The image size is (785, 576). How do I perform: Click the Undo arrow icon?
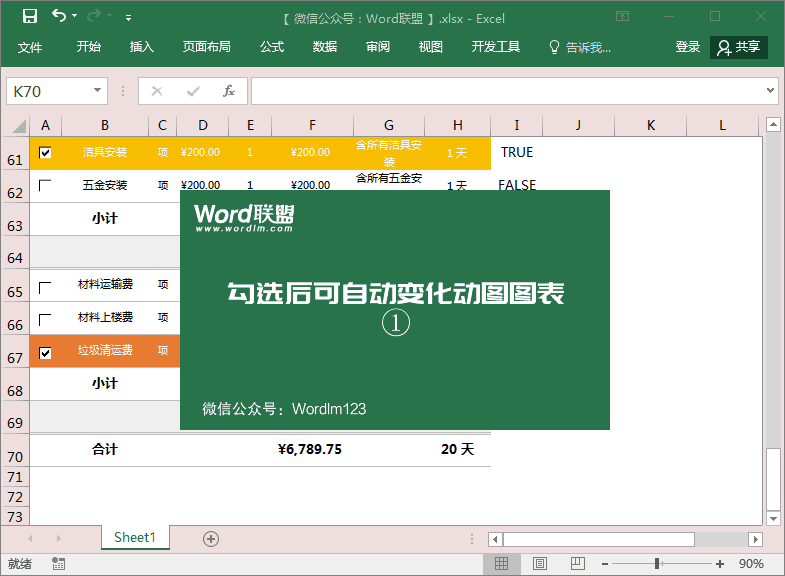(x=59, y=16)
